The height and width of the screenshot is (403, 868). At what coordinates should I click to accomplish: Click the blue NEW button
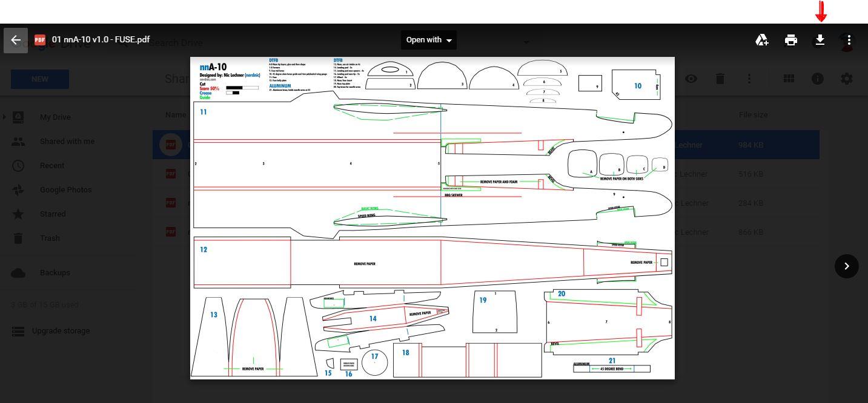click(x=40, y=79)
